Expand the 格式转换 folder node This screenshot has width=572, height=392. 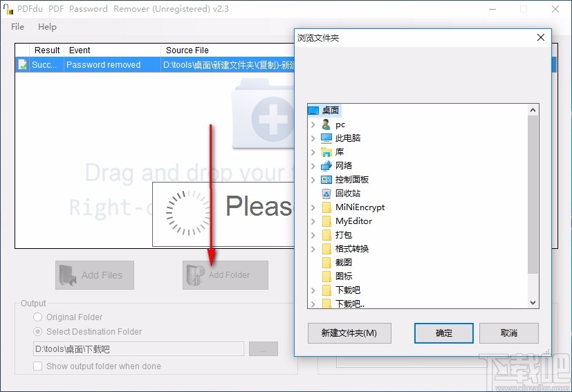click(313, 249)
